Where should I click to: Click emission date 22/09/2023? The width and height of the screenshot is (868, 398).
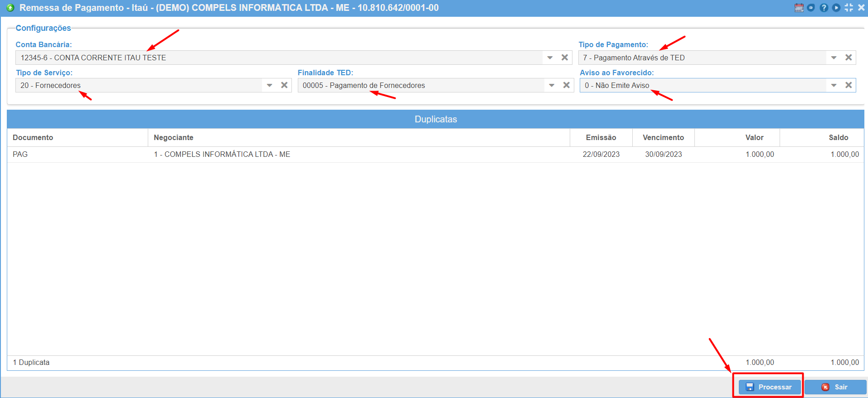click(x=601, y=154)
